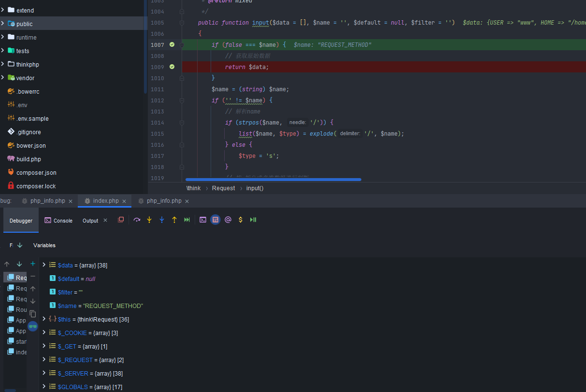Expand the $_SERVER array variable
The width and height of the screenshot is (586, 392).
click(x=44, y=373)
